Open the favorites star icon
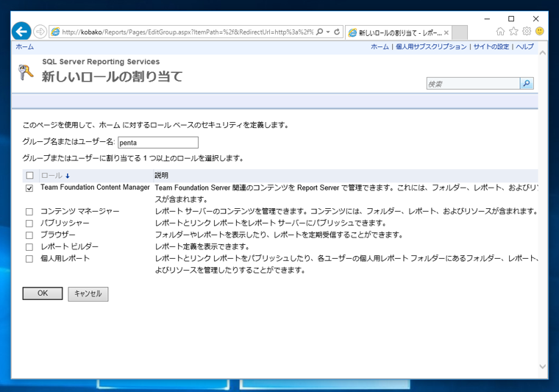 [x=513, y=32]
